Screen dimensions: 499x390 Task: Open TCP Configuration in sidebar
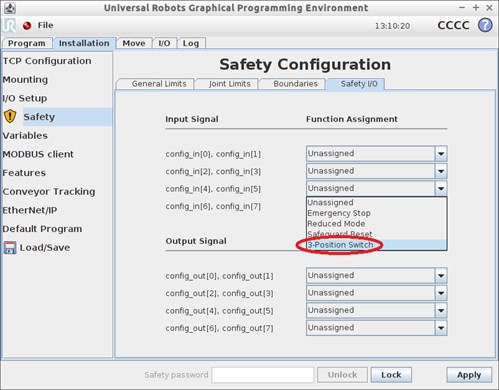point(47,61)
